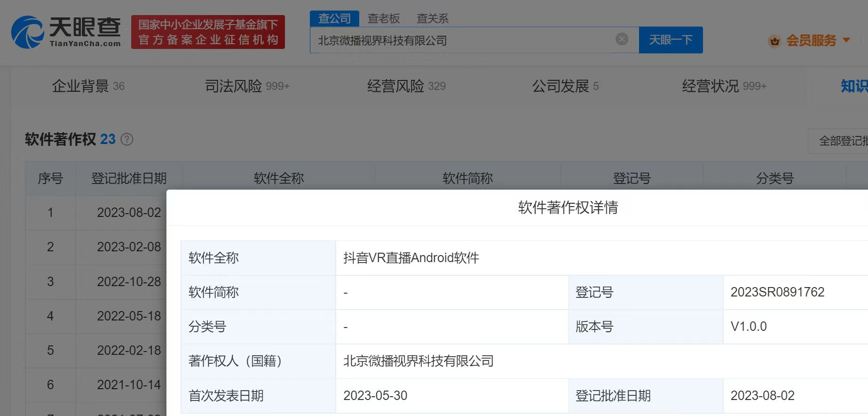Select table row date 2021-10-14
Viewport: 868px width, 416px height.
point(129,385)
